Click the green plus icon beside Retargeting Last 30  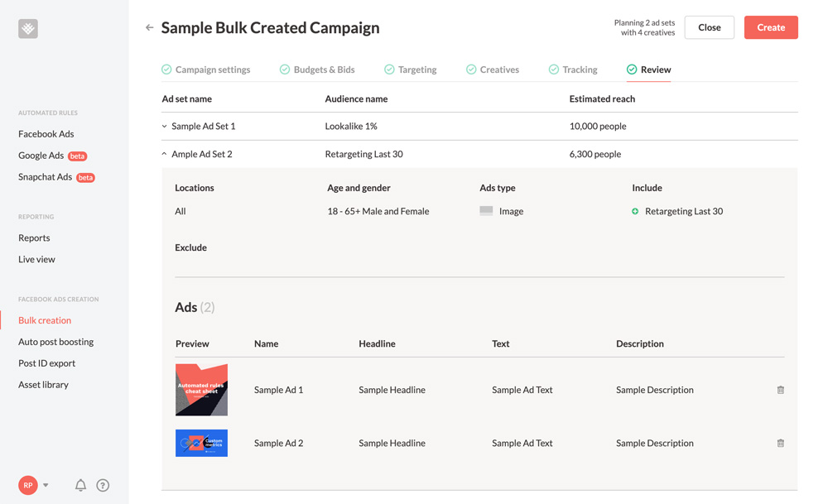pyautogui.click(x=635, y=211)
